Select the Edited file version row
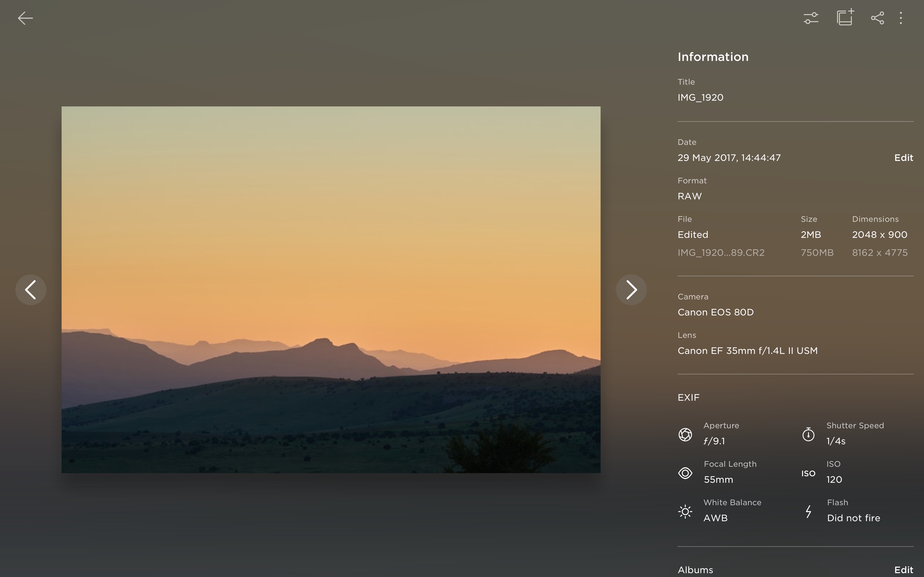 693,235
